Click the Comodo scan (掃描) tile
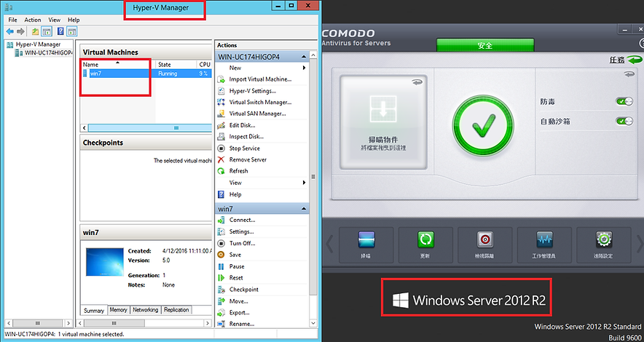 coord(366,245)
